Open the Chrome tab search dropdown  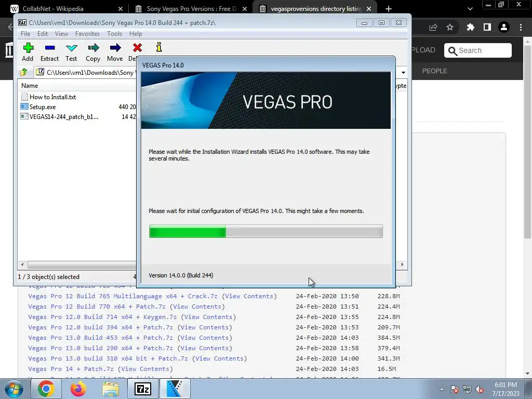tap(470, 9)
